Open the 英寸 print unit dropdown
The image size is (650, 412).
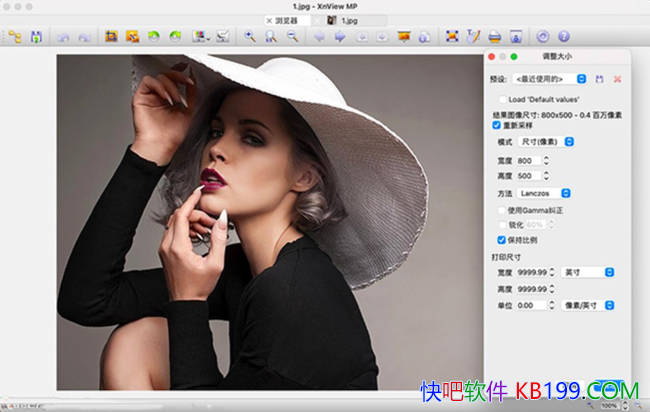click(x=588, y=272)
